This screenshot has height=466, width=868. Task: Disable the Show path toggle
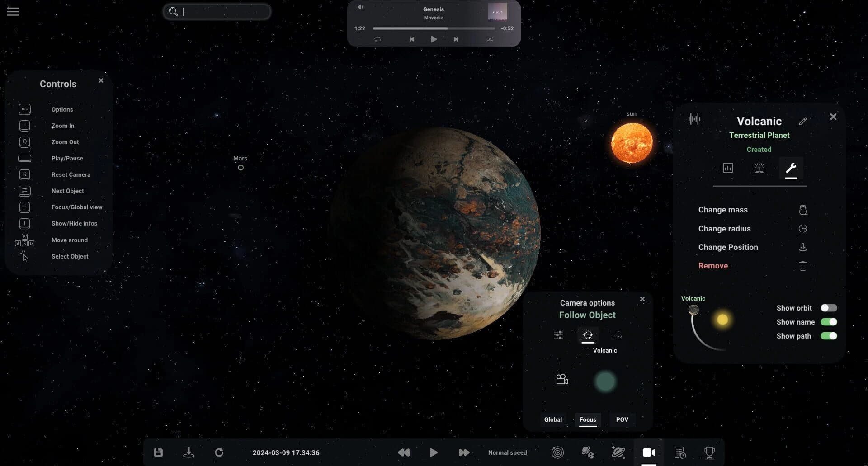[x=829, y=336]
